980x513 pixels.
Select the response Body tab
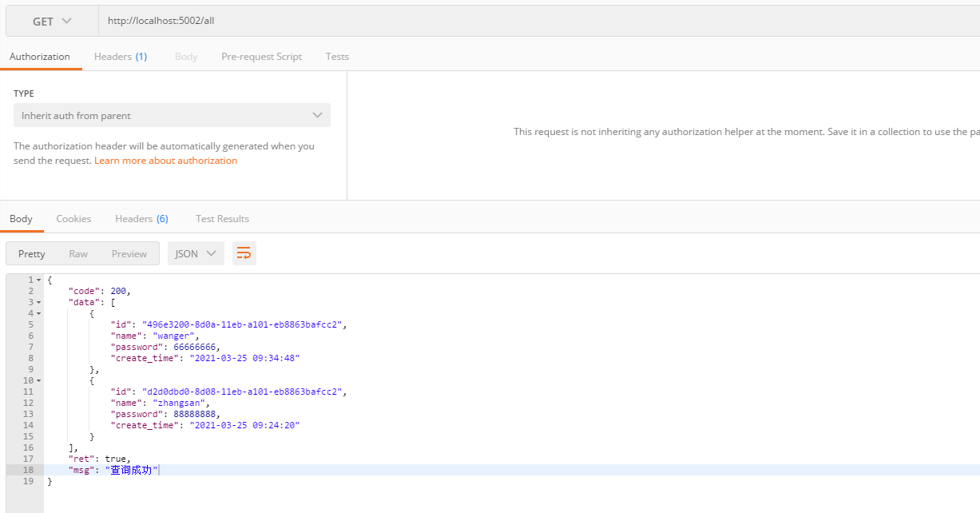pos(22,219)
